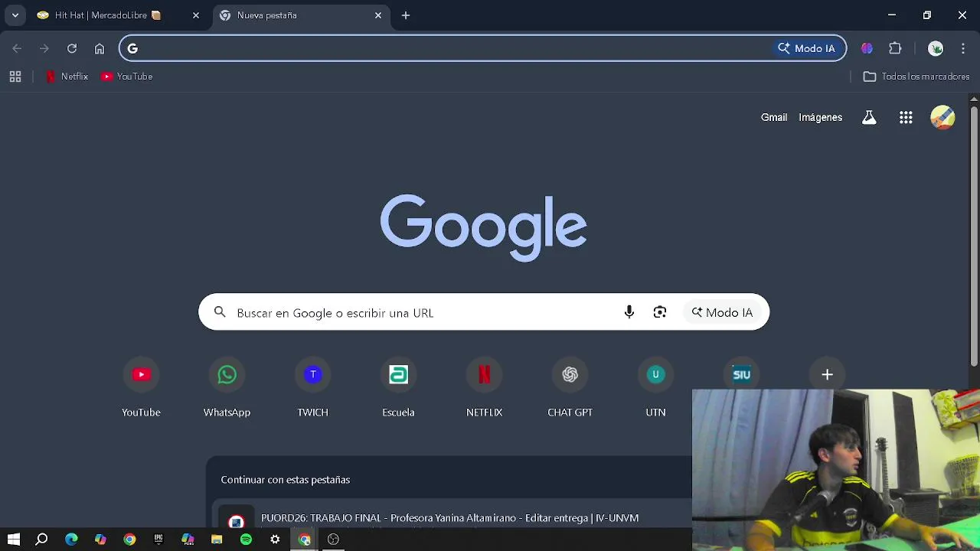Open Spotify from the taskbar

pos(246,540)
